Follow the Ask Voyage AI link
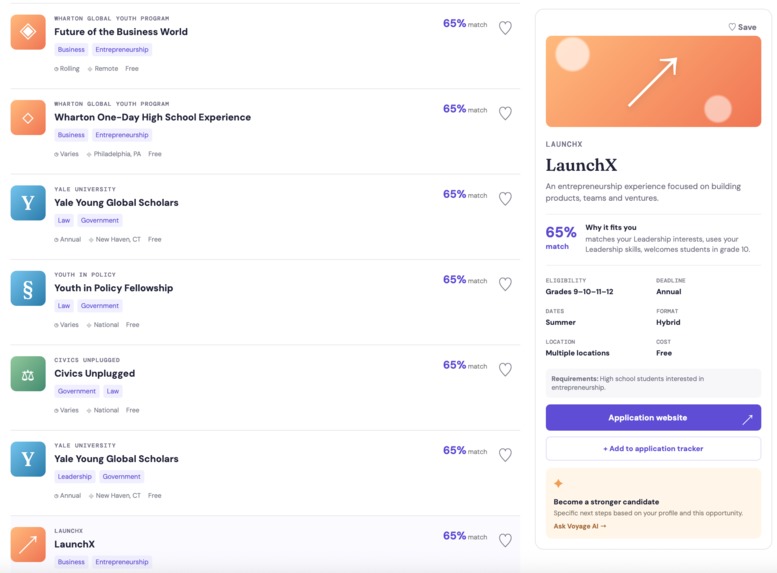 click(580, 526)
